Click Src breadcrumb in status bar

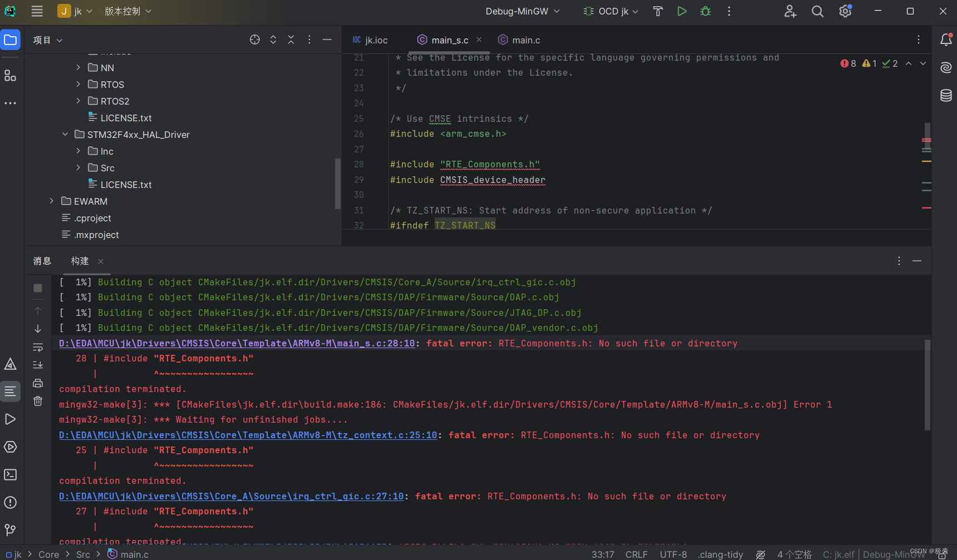[x=83, y=554]
